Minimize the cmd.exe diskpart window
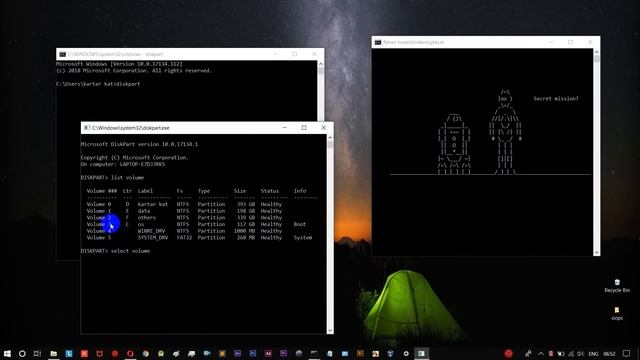The width and height of the screenshot is (640, 360). pyautogui.click(x=275, y=54)
